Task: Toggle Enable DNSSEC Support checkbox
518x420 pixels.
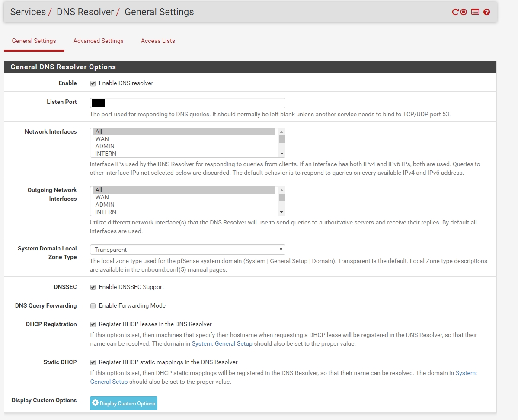Action: point(93,287)
